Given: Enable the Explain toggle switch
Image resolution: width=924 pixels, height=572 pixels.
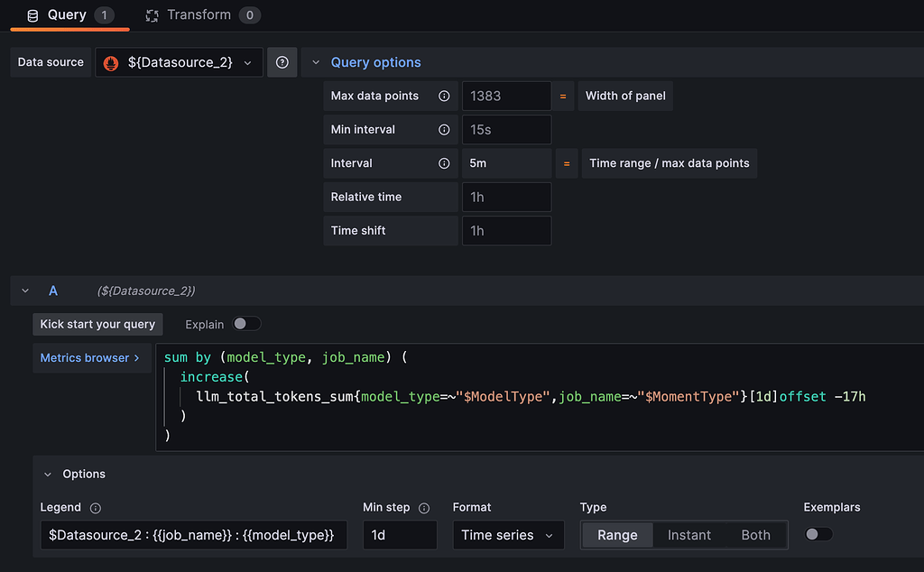Looking at the screenshot, I should coord(246,324).
